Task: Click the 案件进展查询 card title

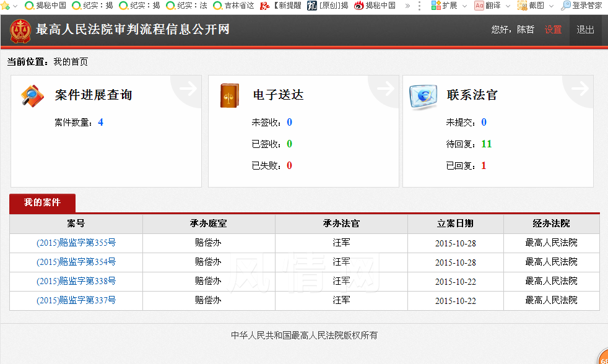Action: click(x=93, y=95)
